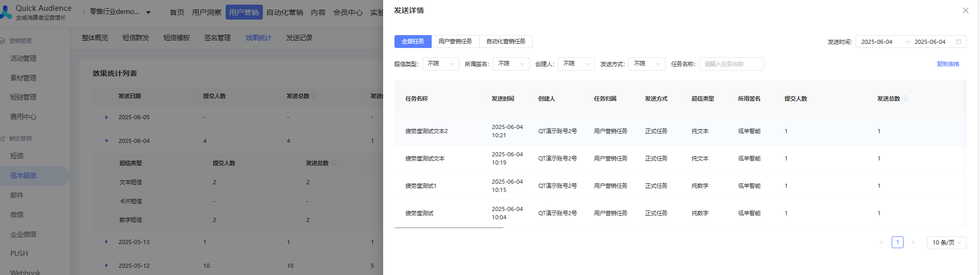
Task: Open 所属签名 filter dropdown
Action: (511, 64)
